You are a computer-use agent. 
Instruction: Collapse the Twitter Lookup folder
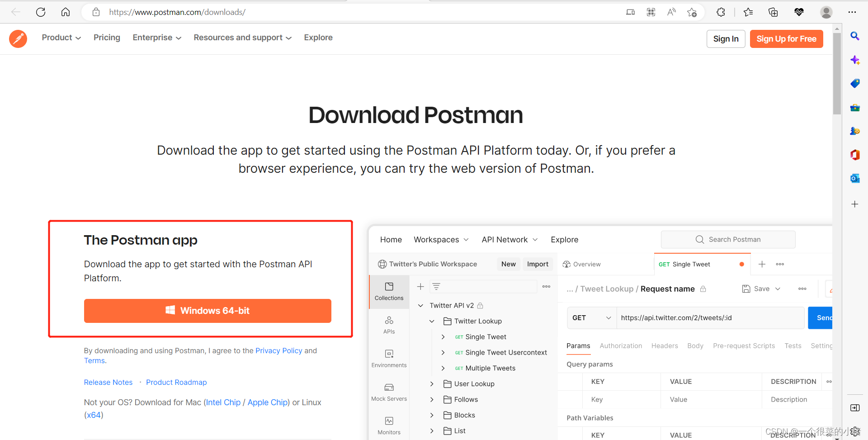tap(432, 321)
